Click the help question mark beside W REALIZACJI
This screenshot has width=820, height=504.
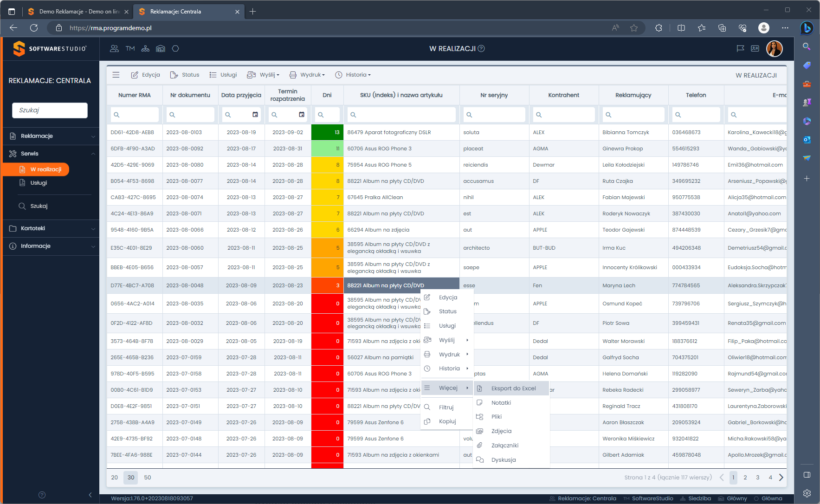tap(481, 49)
